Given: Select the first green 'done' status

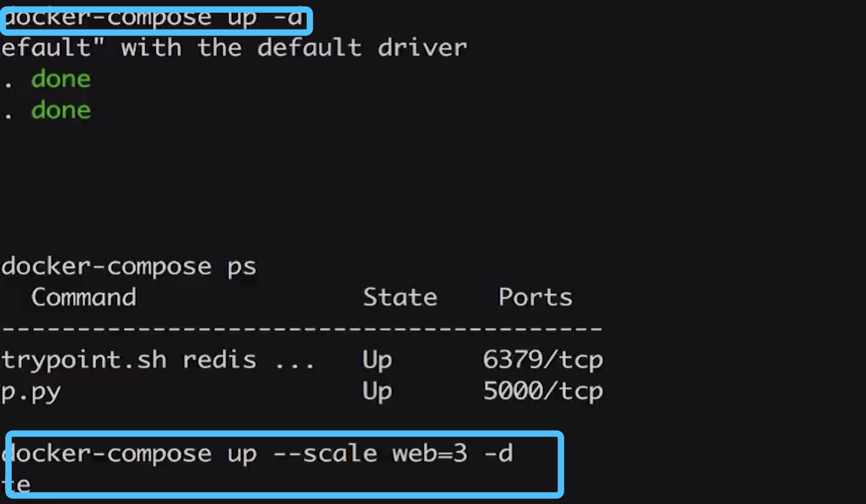Looking at the screenshot, I should pos(61,79).
